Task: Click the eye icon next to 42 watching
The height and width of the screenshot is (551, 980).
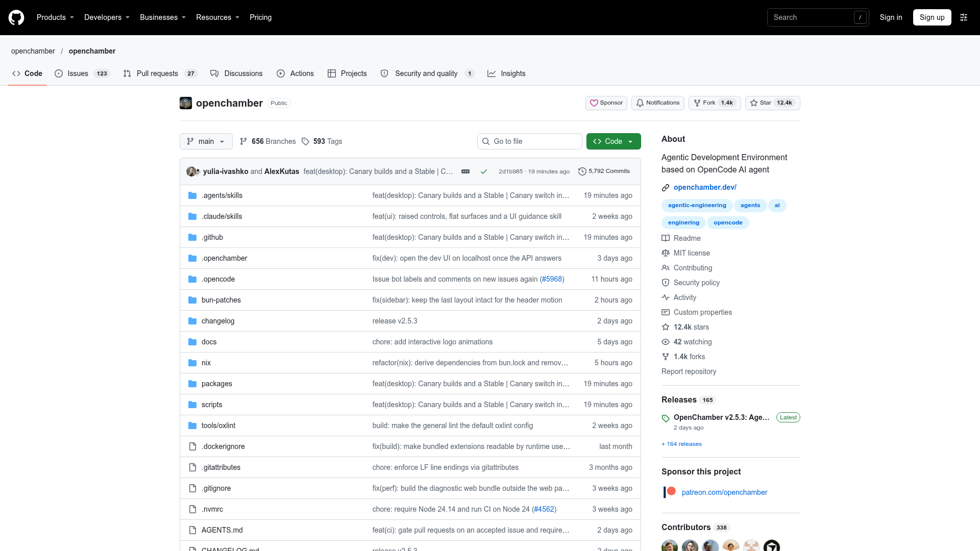Action: click(666, 342)
